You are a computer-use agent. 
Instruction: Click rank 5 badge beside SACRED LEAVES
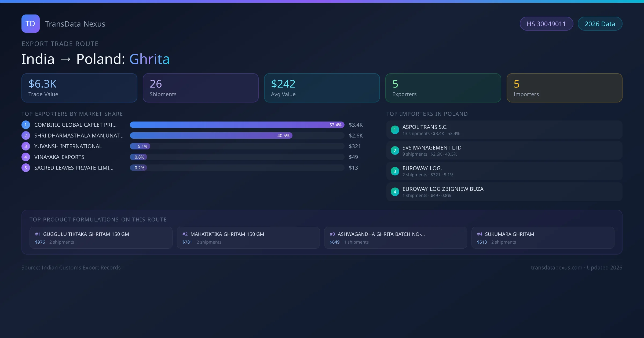click(x=26, y=168)
